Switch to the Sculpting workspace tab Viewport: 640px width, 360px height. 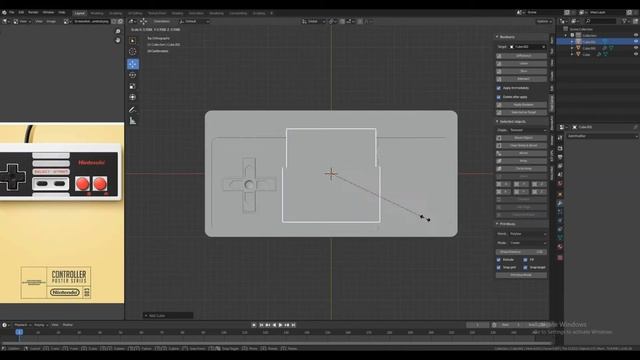tap(116, 13)
